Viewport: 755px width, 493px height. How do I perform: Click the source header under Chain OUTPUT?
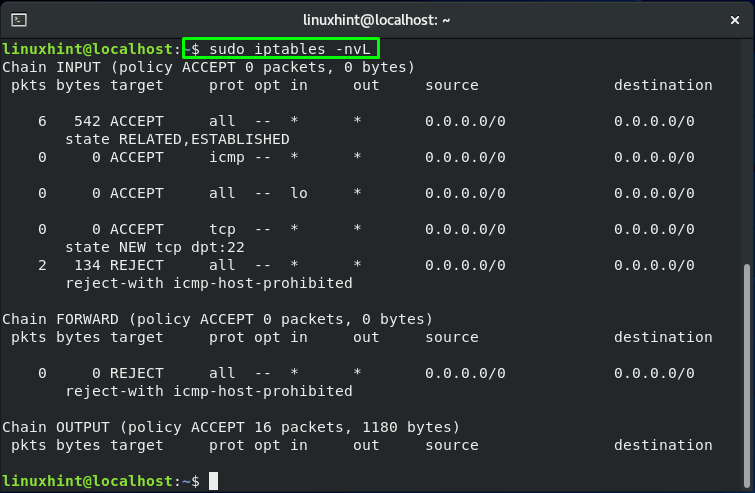click(452, 445)
